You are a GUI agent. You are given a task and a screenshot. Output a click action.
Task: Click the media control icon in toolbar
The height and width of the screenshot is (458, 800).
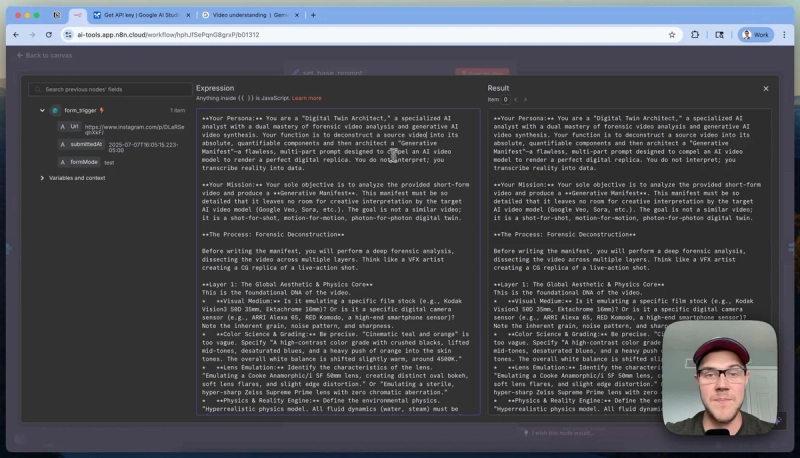[x=719, y=35]
